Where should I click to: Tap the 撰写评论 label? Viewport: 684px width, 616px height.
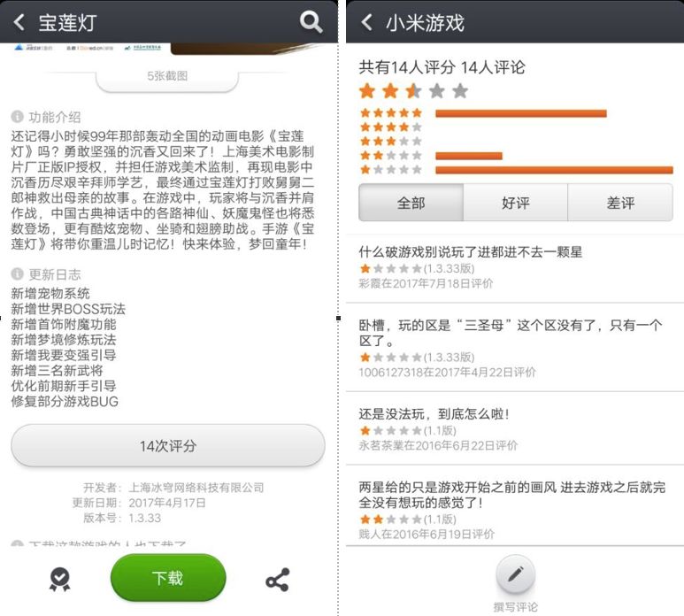click(516, 606)
